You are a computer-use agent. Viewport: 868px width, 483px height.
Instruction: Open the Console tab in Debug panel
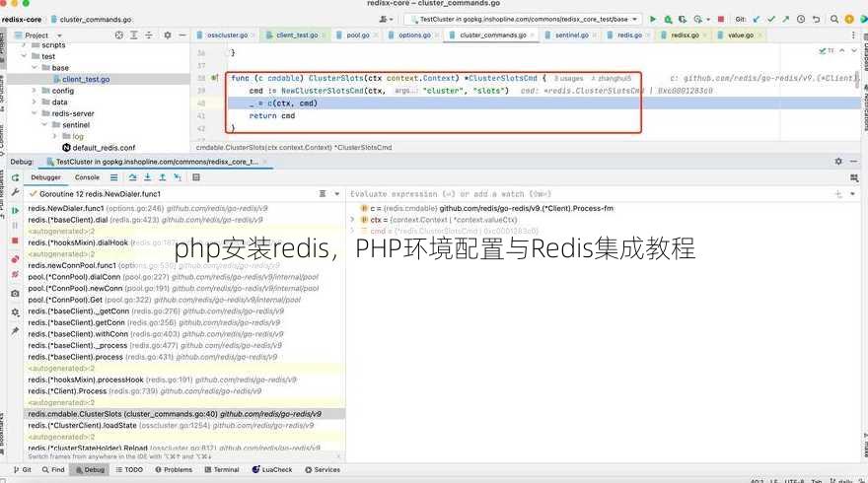(87, 177)
